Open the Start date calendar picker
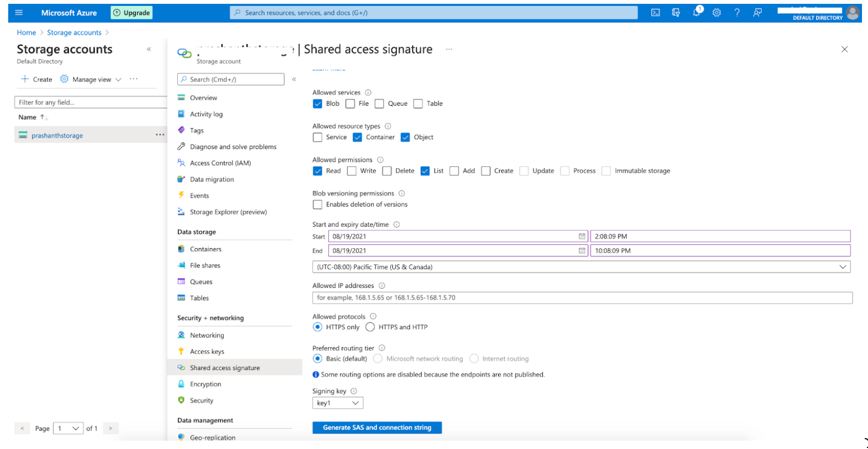The width and height of the screenshot is (868, 449). [x=582, y=237]
